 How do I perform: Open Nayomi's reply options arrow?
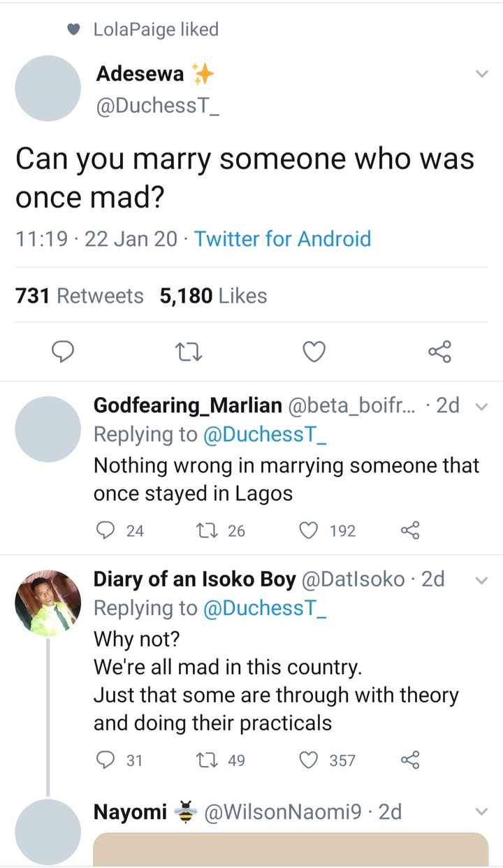pos(481,812)
